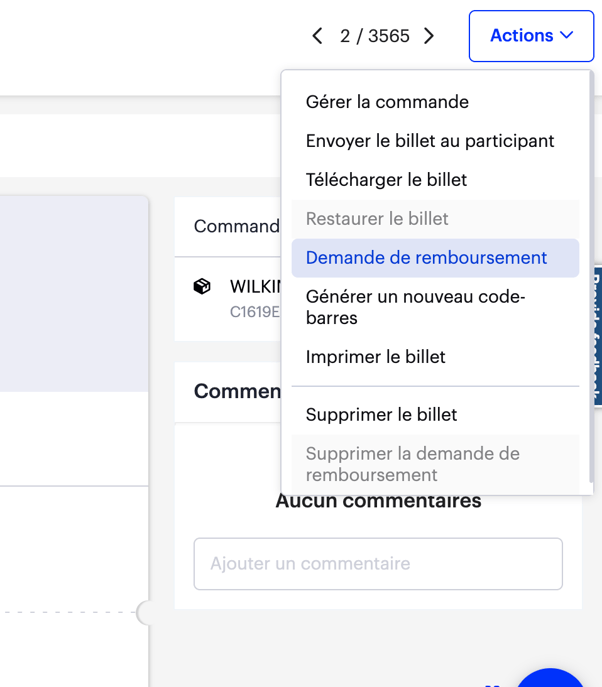Select Télécharger le billet
This screenshot has height=687, width=602.
(x=435, y=180)
